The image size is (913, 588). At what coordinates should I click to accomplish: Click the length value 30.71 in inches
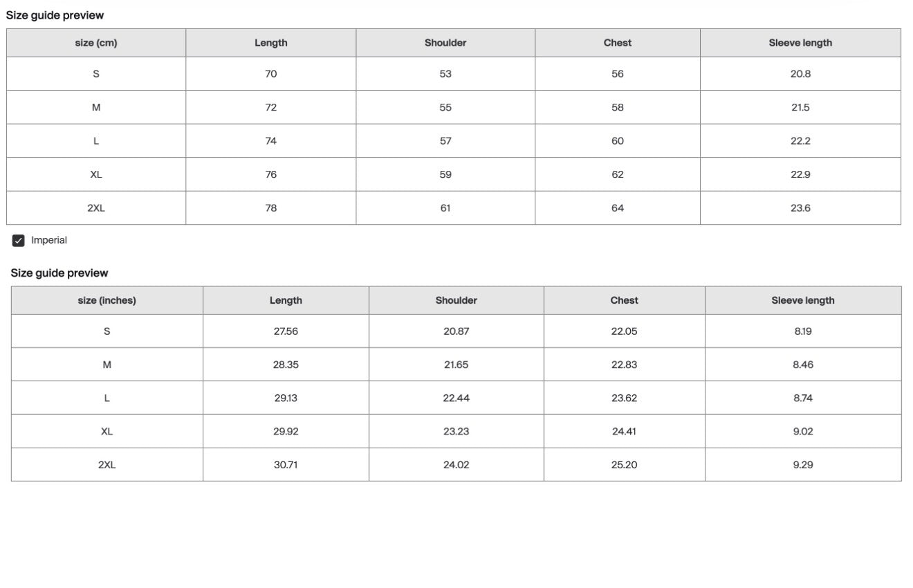coord(286,465)
